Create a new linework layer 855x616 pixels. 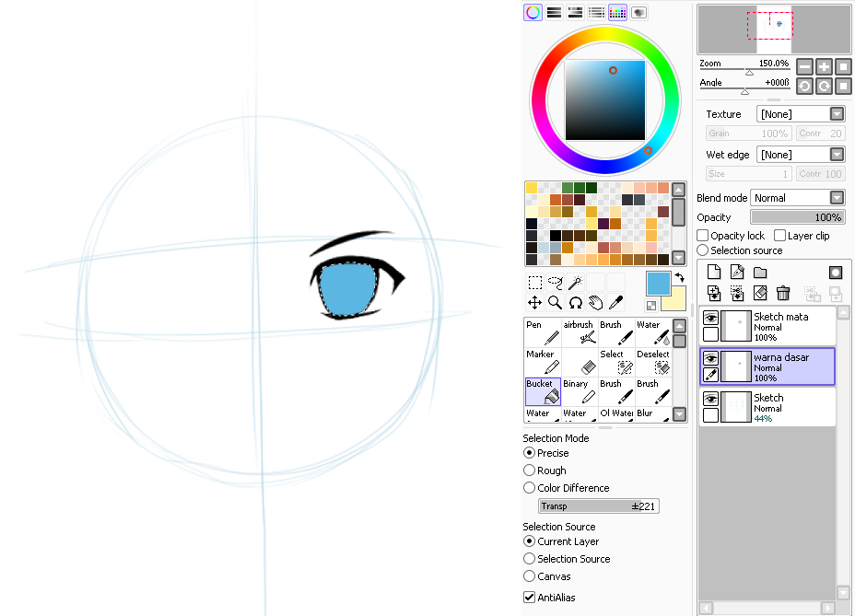point(736,272)
